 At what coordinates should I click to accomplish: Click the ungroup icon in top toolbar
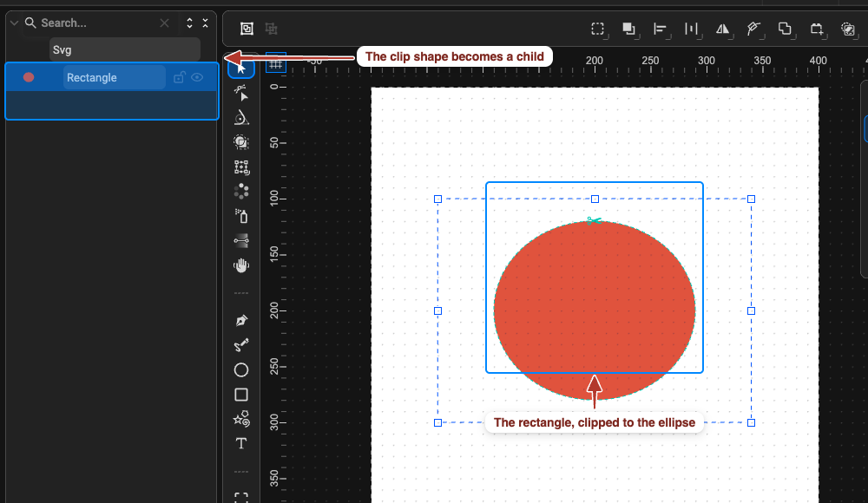tap(271, 29)
